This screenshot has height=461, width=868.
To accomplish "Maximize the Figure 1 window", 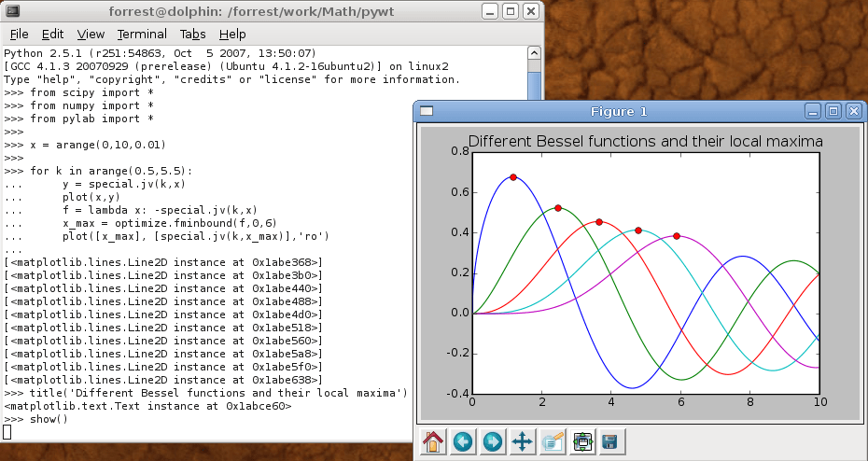I will (833, 111).
